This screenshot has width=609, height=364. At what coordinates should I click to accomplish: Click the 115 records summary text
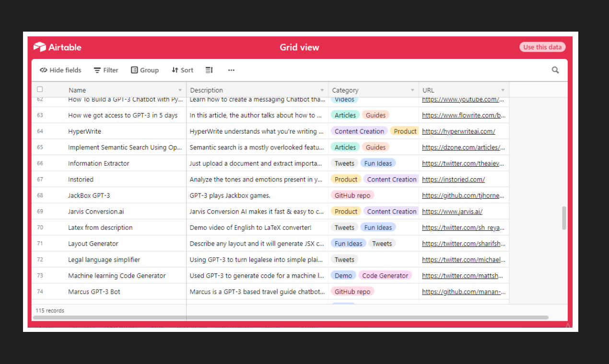pyautogui.click(x=50, y=310)
